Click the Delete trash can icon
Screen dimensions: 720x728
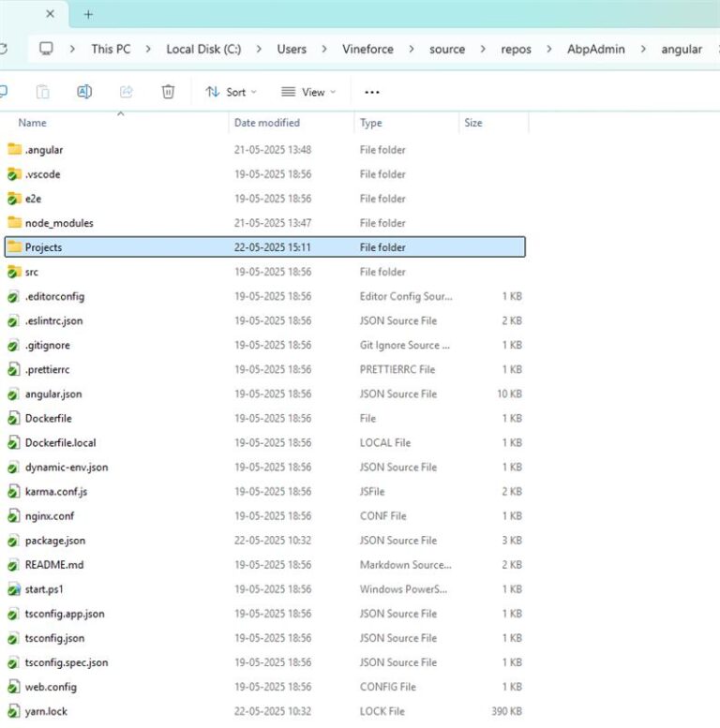pos(168,92)
